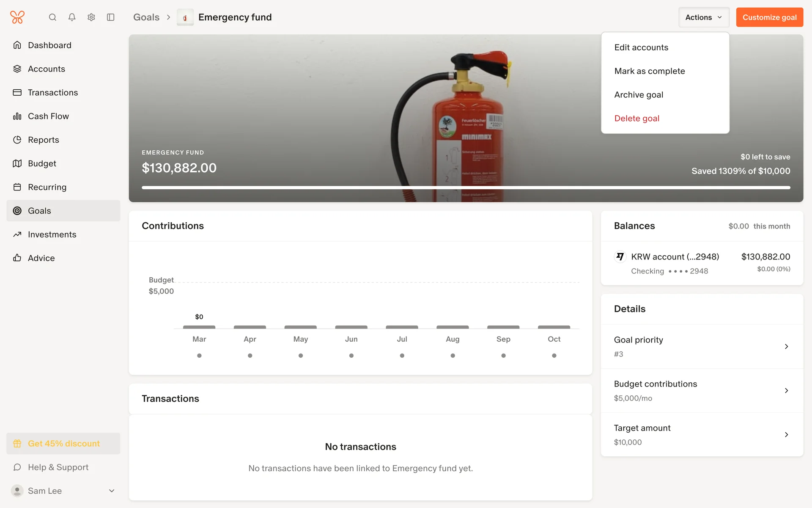Click the KRW account bank icon
The width and height of the screenshot is (812, 508).
tap(620, 257)
